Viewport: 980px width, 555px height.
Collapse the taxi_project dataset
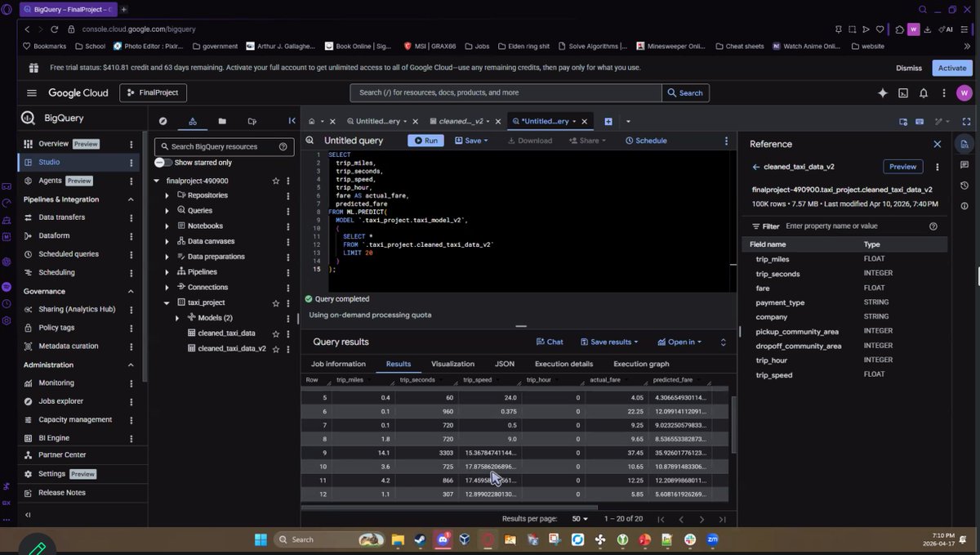tap(167, 302)
